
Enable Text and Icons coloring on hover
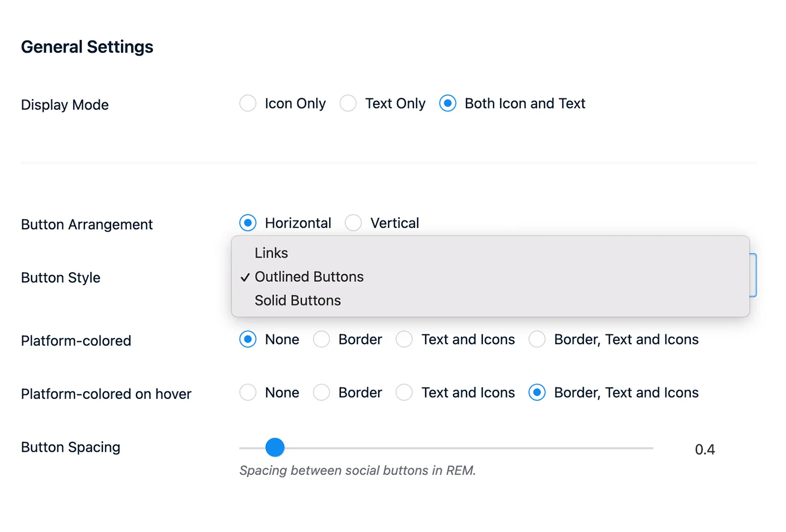click(x=404, y=392)
